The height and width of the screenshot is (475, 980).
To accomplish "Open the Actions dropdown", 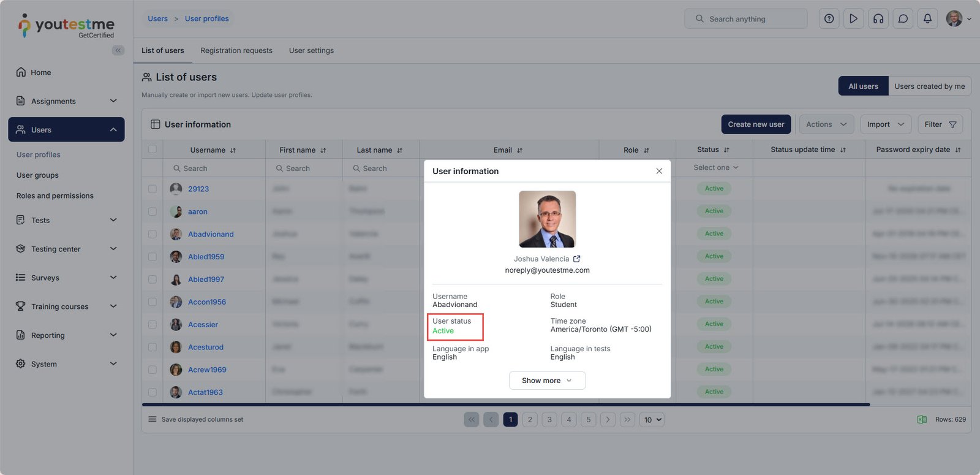I will (x=826, y=124).
